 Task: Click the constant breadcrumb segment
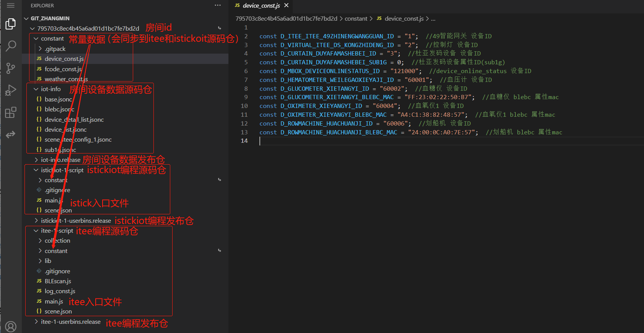(355, 18)
